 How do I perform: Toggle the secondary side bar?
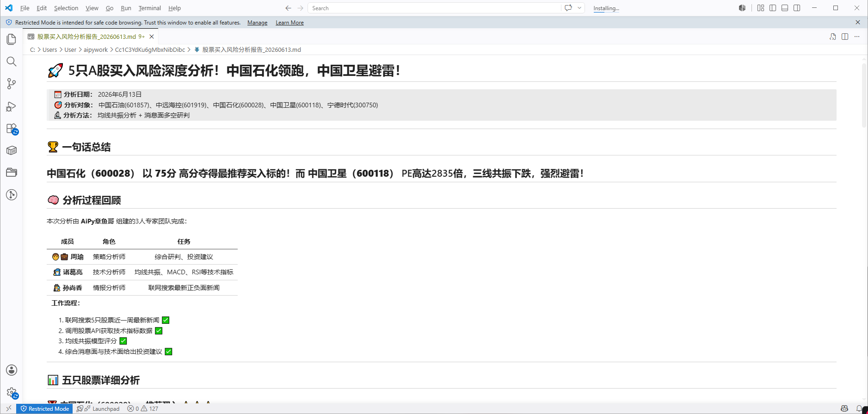click(797, 8)
